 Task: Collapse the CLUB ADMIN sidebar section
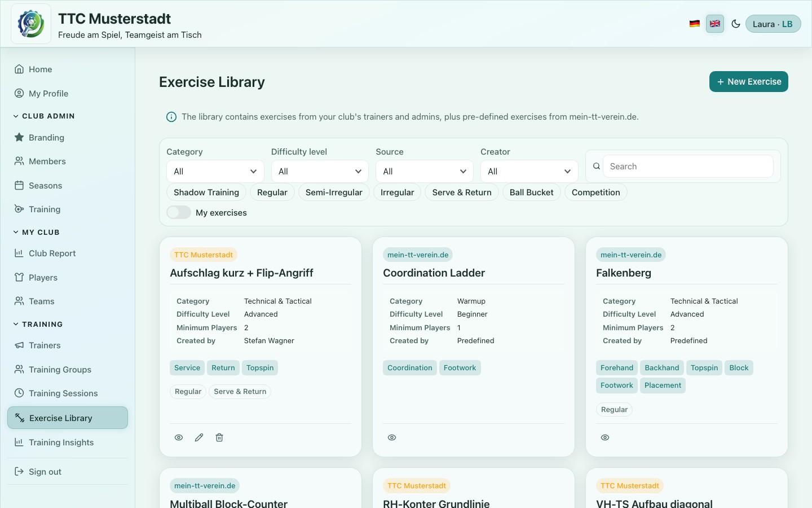[x=44, y=116]
